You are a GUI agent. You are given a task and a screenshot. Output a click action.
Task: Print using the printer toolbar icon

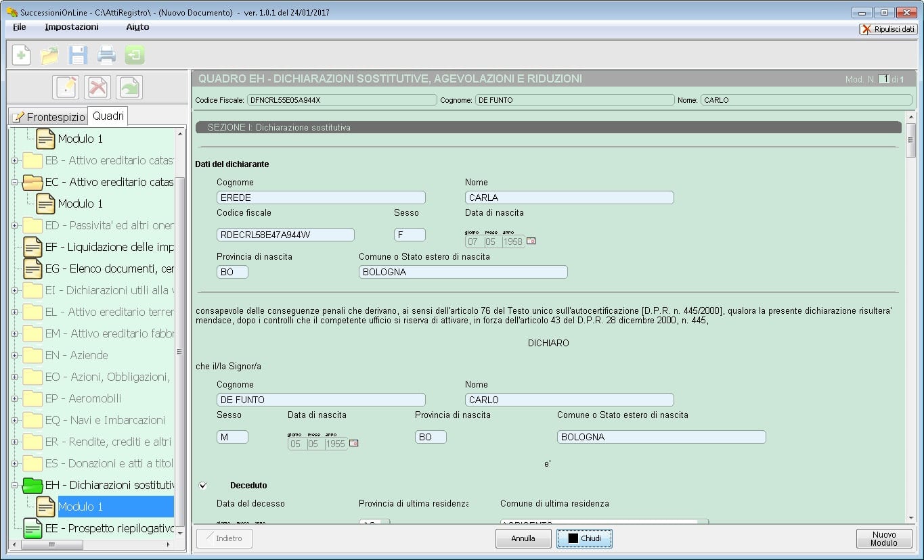[106, 55]
